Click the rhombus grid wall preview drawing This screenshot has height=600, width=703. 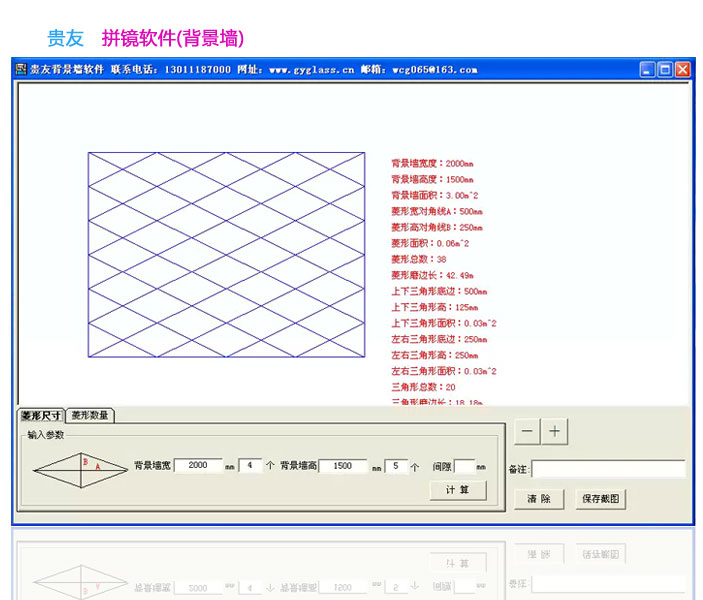pos(226,255)
